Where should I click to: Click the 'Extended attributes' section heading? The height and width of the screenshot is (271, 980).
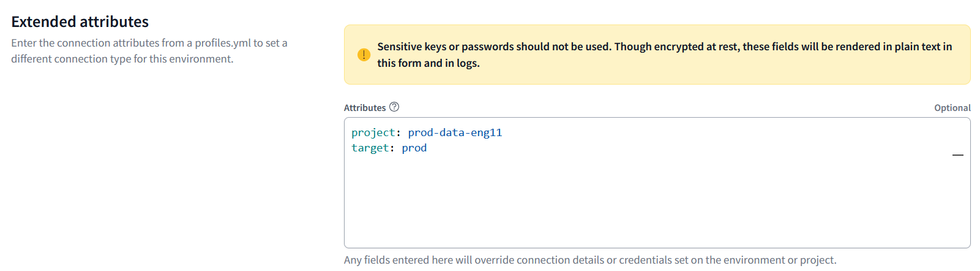click(80, 21)
